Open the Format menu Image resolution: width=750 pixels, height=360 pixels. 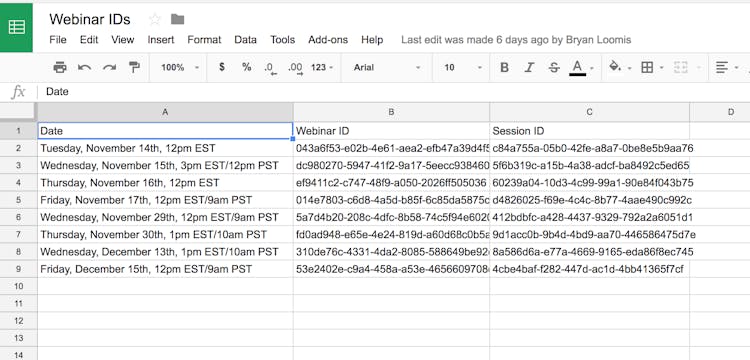tap(204, 40)
